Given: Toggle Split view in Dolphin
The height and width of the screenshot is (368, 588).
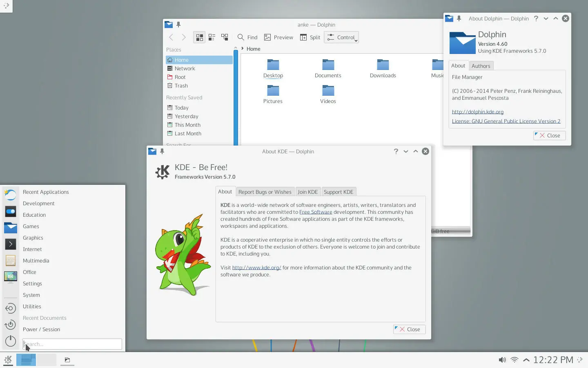Looking at the screenshot, I should 310,37.
